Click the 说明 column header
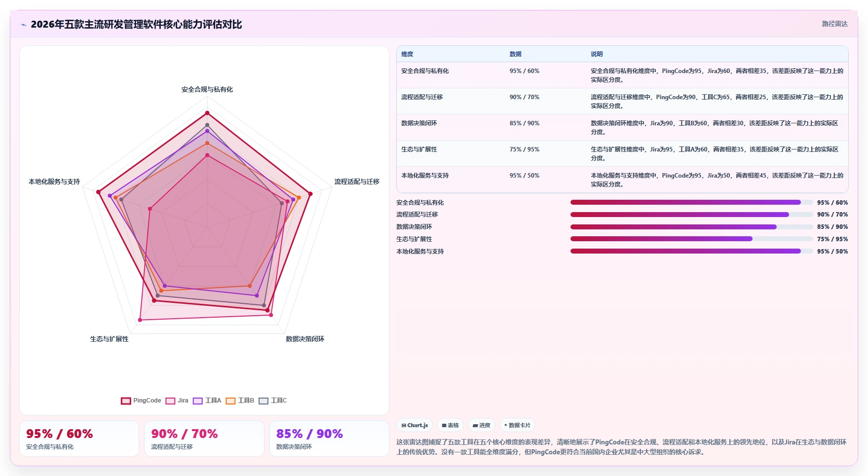Viewport: 868px width, 476px height. (x=597, y=54)
